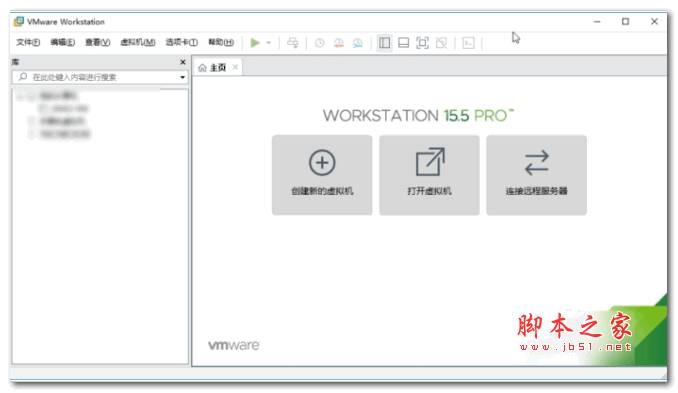Click 打开虚拟机 tile
Screen dimensions: 678x393
click(x=429, y=175)
